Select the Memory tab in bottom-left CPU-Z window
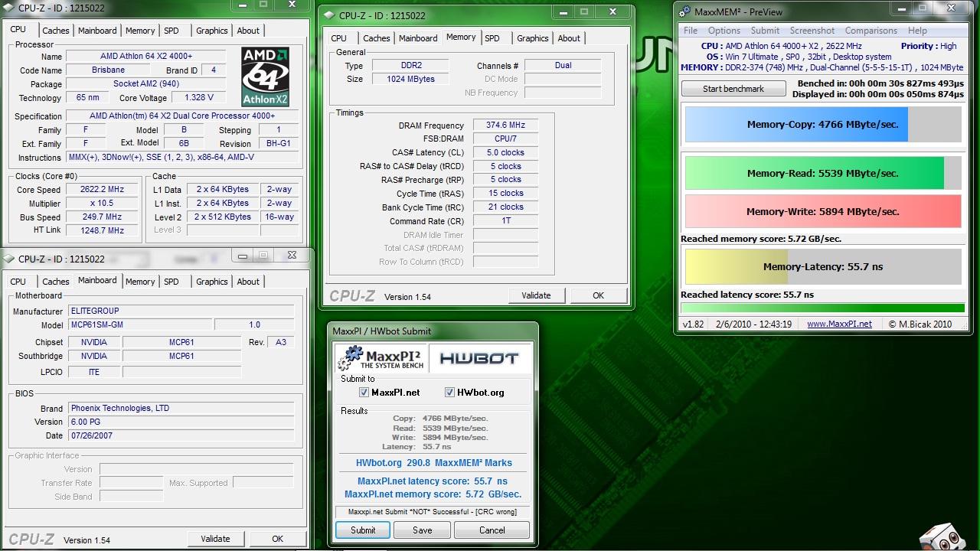The image size is (980, 551). (140, 282)
